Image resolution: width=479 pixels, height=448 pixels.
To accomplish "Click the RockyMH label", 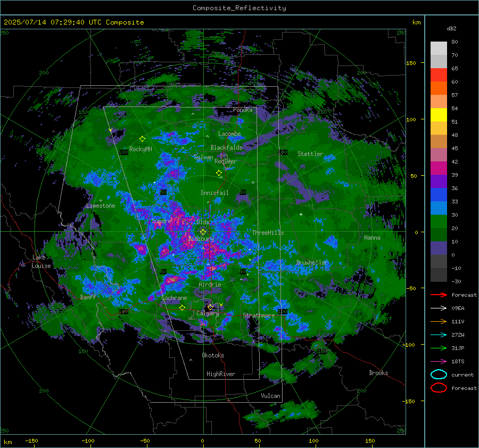I will click(141, 149).
